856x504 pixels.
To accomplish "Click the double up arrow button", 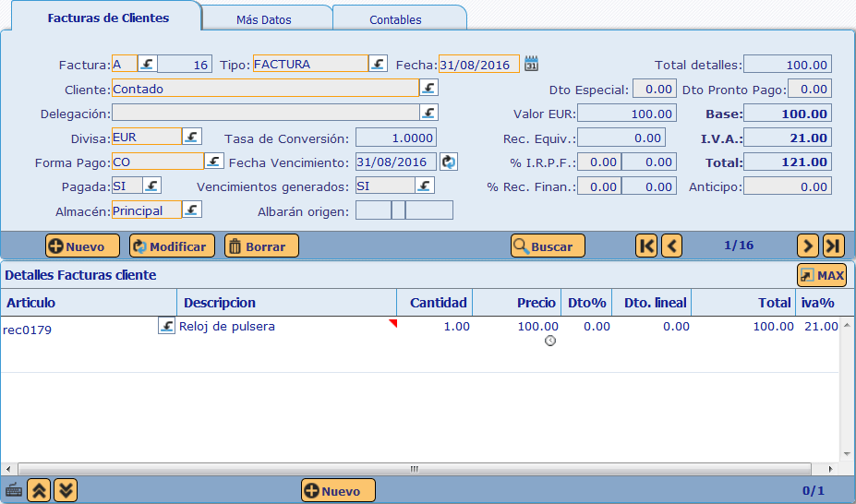I will 39,490.
